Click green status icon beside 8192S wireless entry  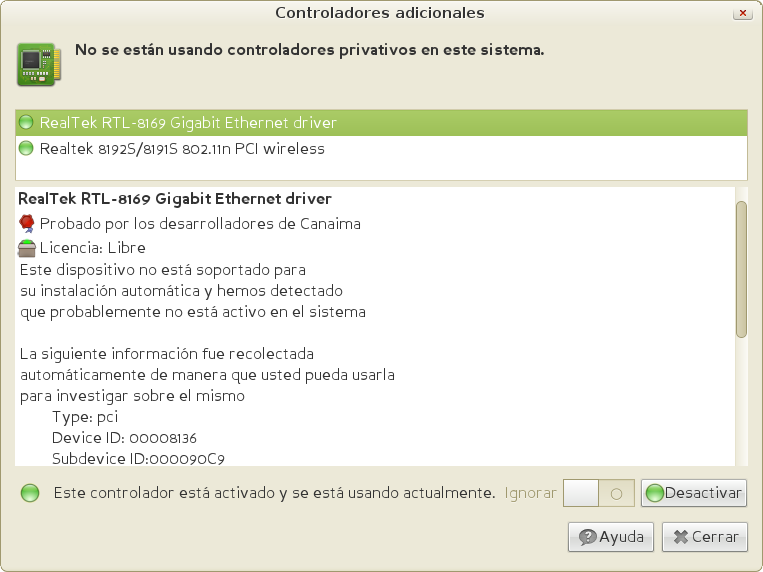pyautogui.click(x=27, y=149)
